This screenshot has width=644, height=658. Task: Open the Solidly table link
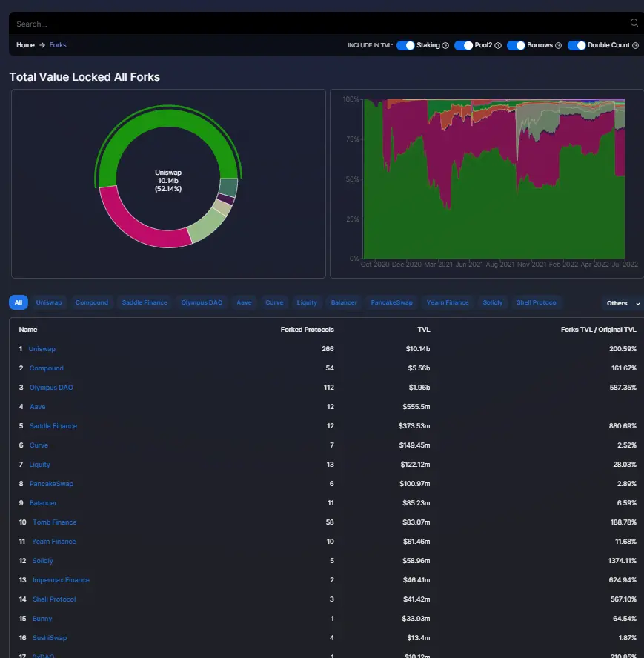coord(43,561)
